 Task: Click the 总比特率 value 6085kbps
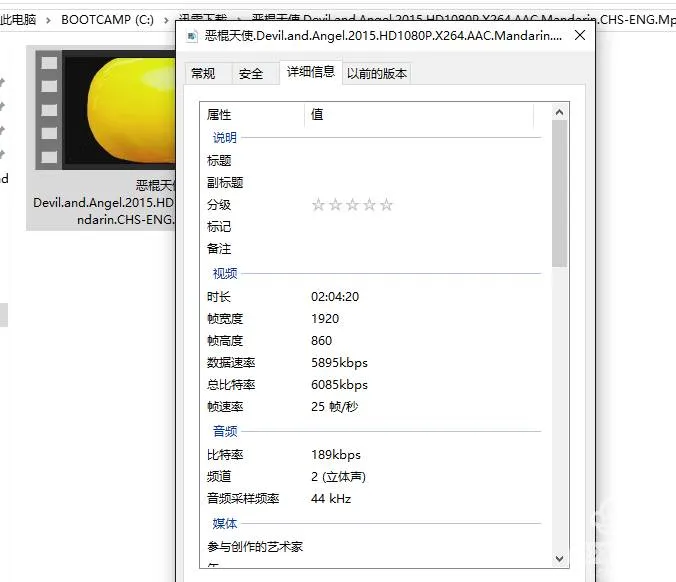coord(339,385)
